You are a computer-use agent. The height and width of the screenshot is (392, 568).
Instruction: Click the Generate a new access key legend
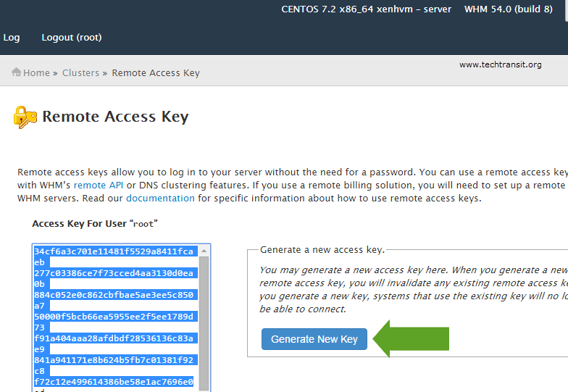coord(322,249)
